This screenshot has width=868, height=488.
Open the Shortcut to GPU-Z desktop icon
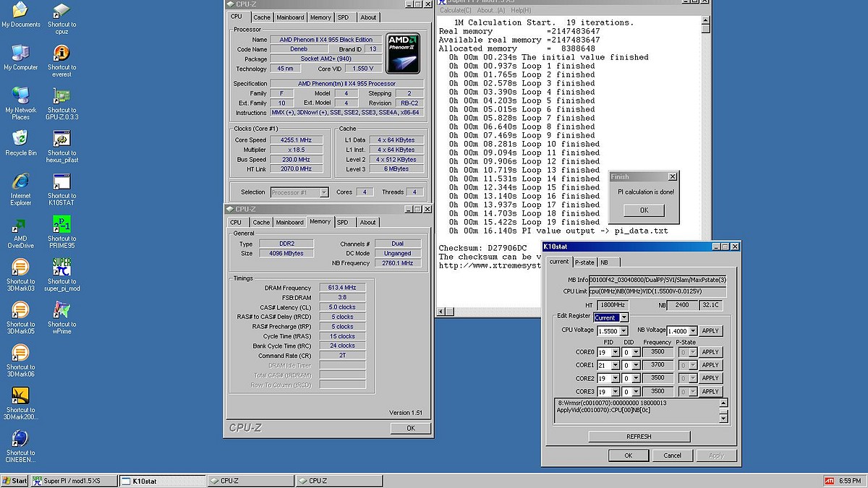(x=61, y=96)
